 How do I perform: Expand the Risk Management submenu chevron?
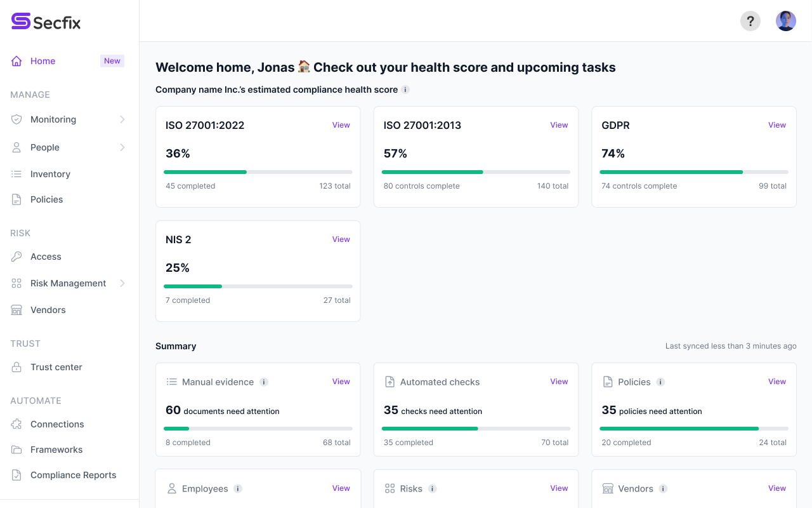point(123,283)
